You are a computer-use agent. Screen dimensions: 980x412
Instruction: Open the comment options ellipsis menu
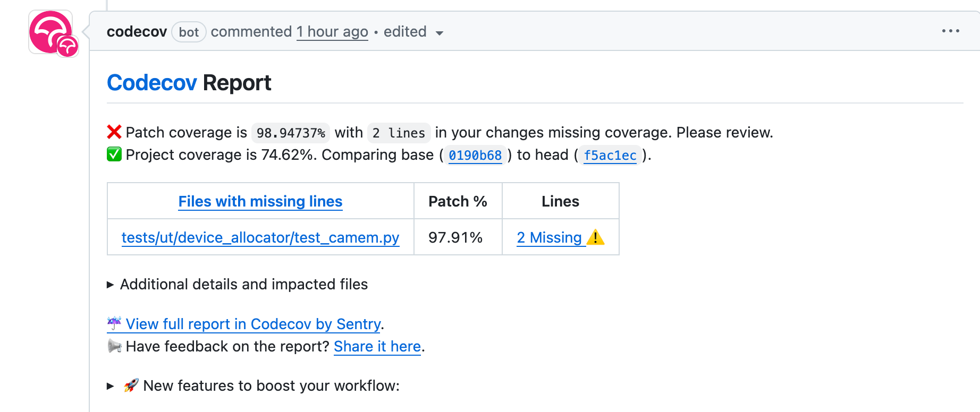[950, 31]
